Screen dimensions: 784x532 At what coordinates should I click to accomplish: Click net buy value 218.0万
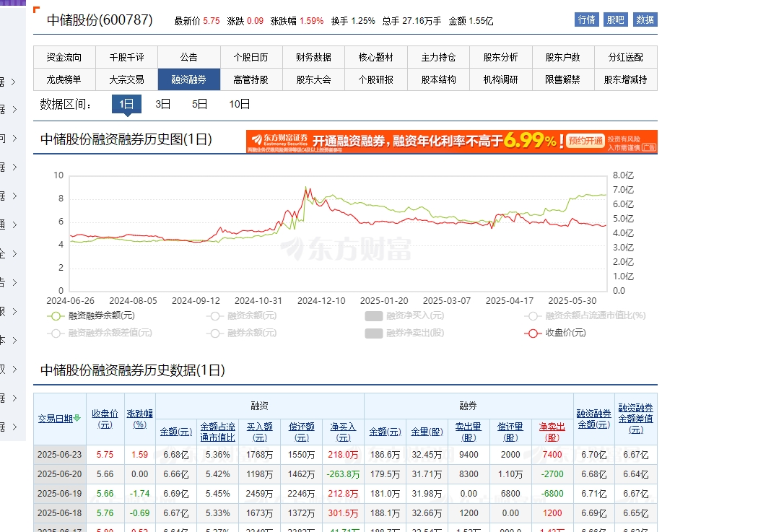click(x=343, y=455)
